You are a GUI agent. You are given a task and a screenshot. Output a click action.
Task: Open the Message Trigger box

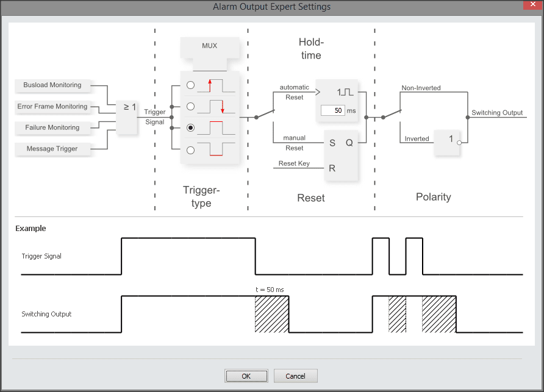pyautogui.click(x=52, y=149)
